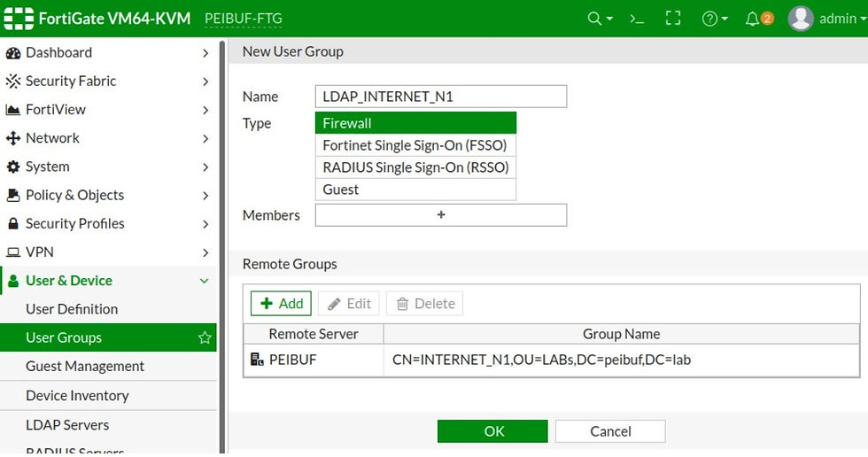Screen dimensions: 868x457
Task: Click the Edit remote group button
Action: pyautogui.click(x=349, y=303)
